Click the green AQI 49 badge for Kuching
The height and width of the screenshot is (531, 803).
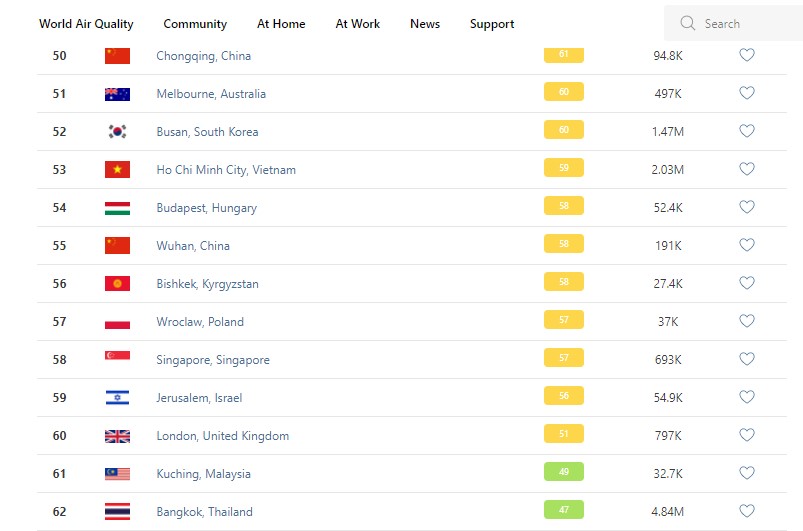(564, 472)
